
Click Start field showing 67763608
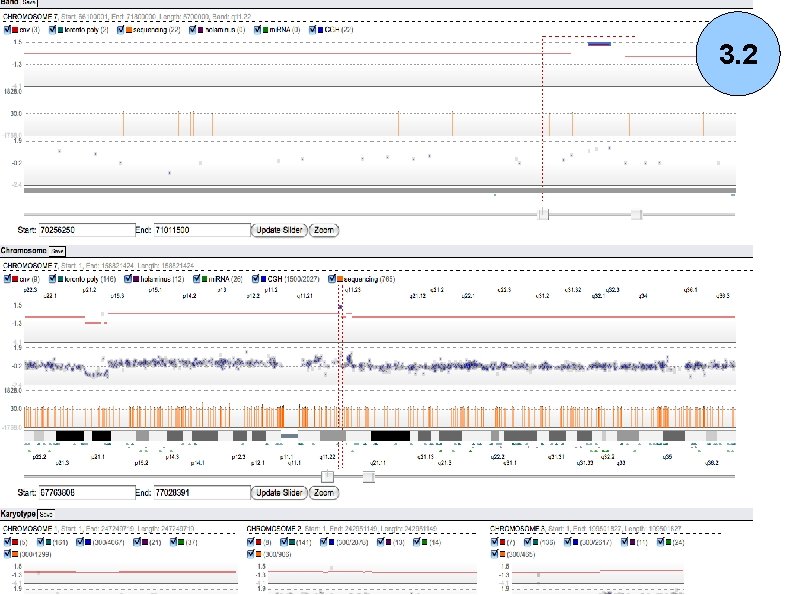[x=87, y=493]
